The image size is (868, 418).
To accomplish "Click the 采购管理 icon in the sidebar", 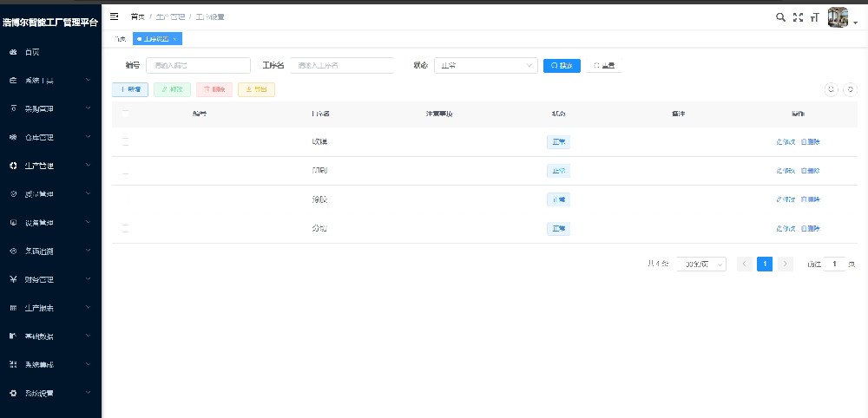I will point(13,109).
